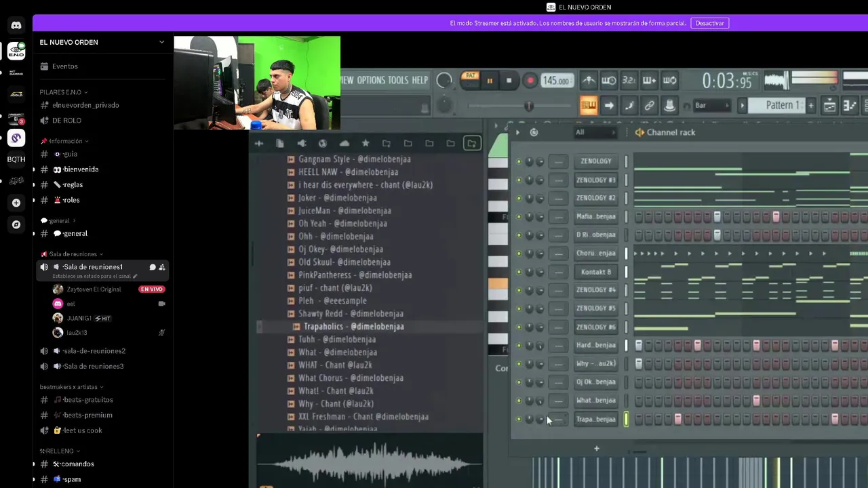Image resolution: width=868 pixels, height=488 pixels.
Task: Add a new pattern with plus button
Action: [811, 106]
